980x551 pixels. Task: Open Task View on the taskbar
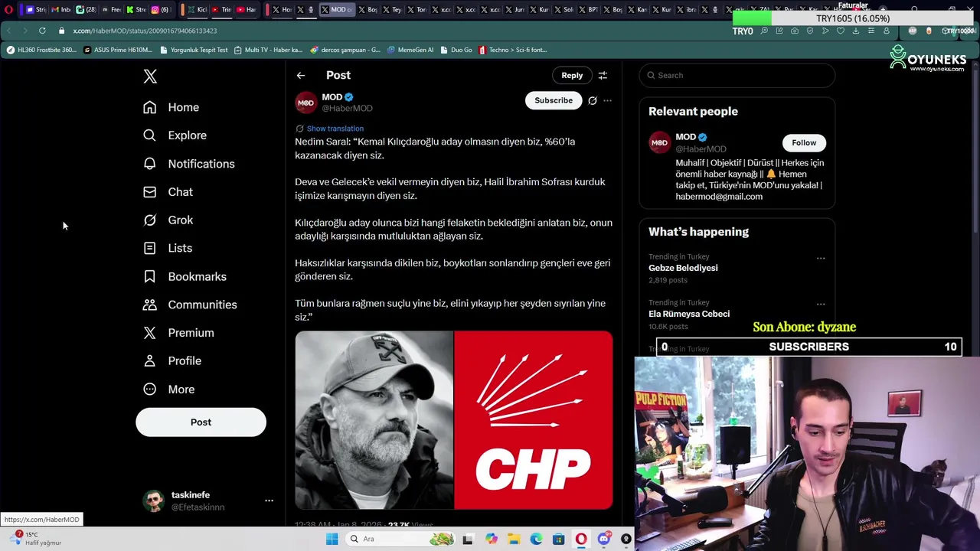(x=468, y=539)
